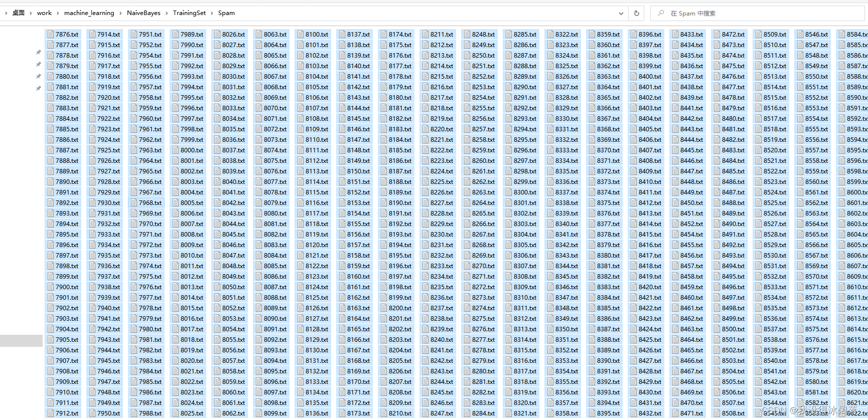Screen dimensions: 868x420
Task: Select the file icon of 7876.txt
Action: pyautogui.click(x=51, y=35)
